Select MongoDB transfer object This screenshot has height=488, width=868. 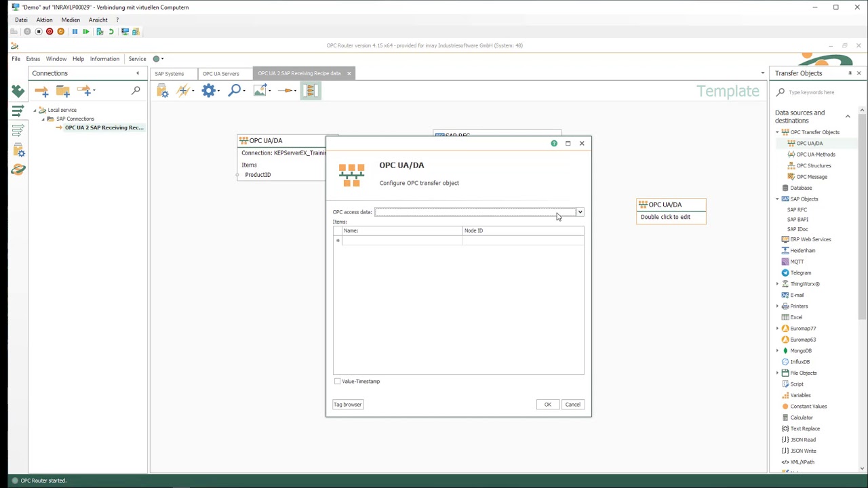pos(797,350)
